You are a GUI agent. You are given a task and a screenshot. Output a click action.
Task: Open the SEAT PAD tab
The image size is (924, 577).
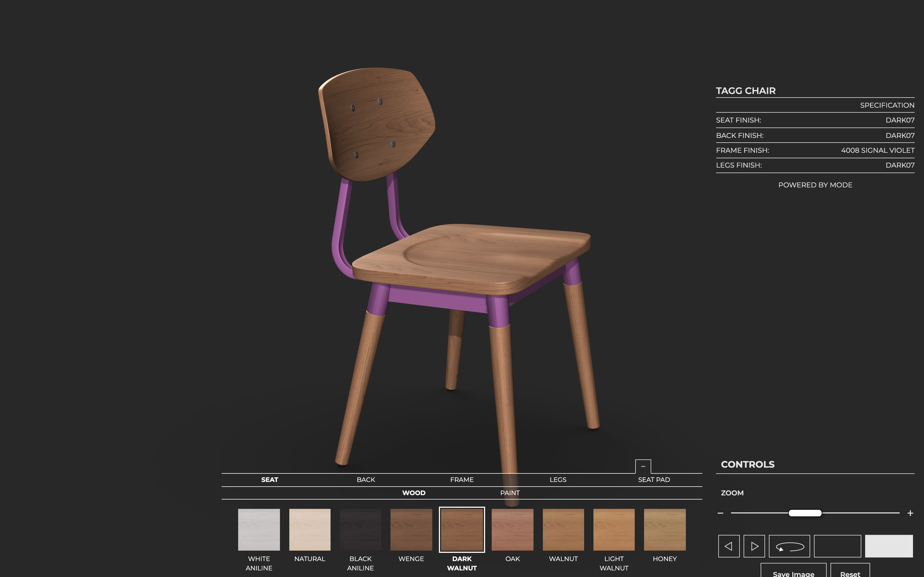(654, 480)
